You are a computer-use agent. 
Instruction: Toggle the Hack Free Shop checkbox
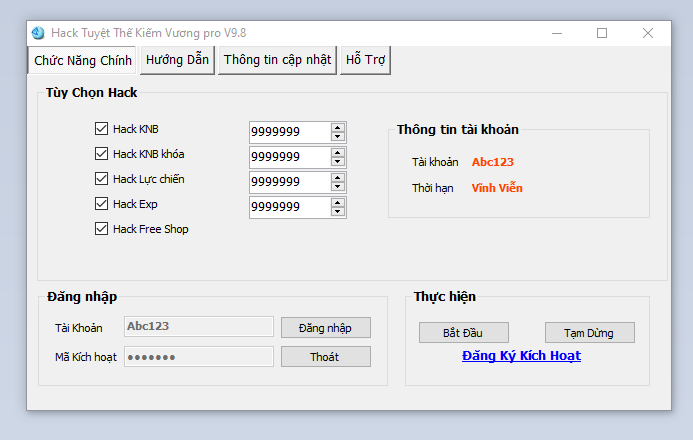tap(101, 229)
